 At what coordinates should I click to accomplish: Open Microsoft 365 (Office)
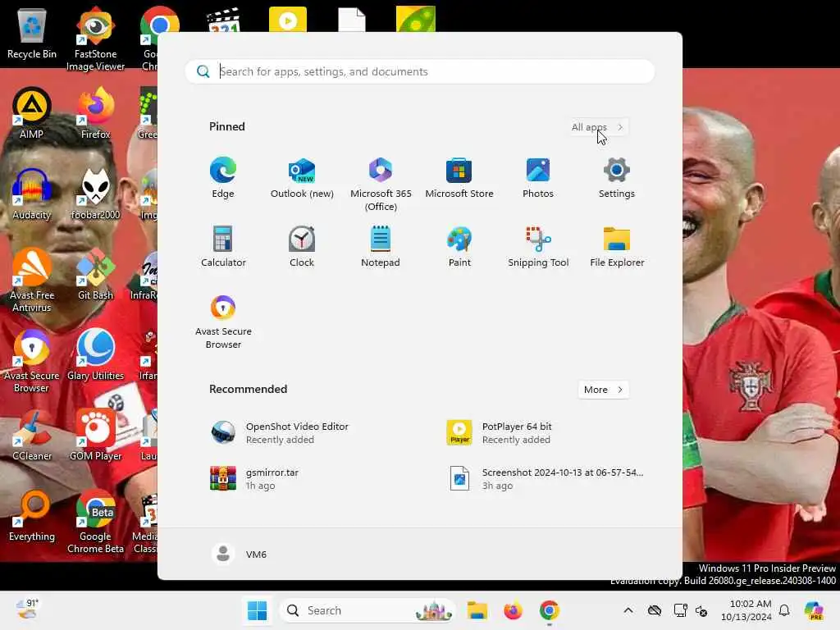point(381,185)
